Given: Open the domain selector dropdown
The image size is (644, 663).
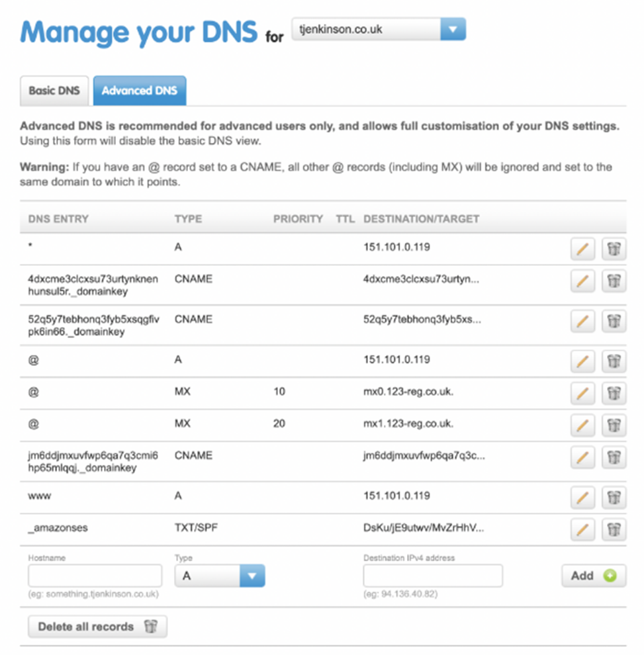Looking at the screenshot, I should [452, 30].
